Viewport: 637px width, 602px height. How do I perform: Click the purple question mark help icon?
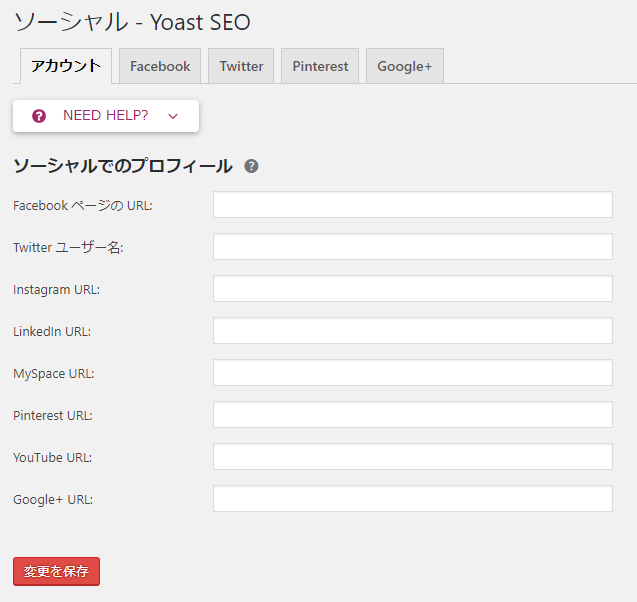39,116
